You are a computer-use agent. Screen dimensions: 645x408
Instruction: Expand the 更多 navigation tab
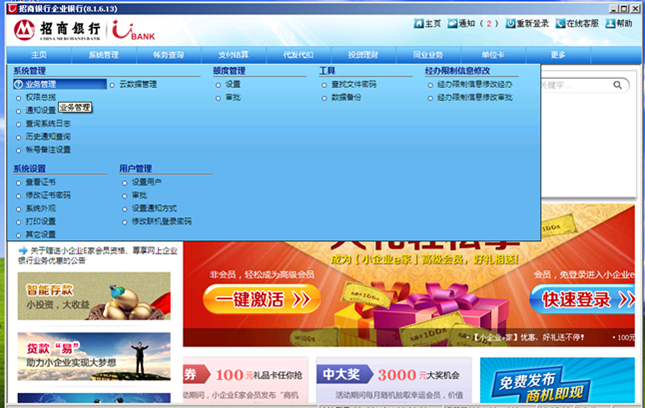(x=558, y=55)
